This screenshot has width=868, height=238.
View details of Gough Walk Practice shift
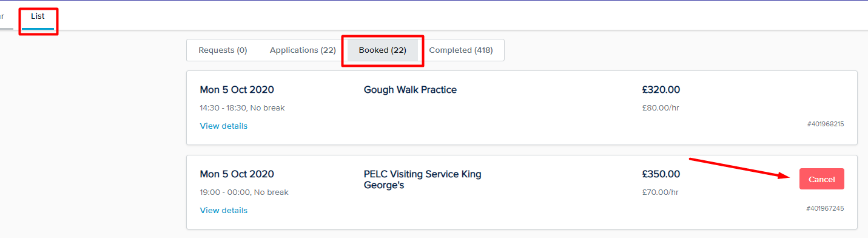224,126
